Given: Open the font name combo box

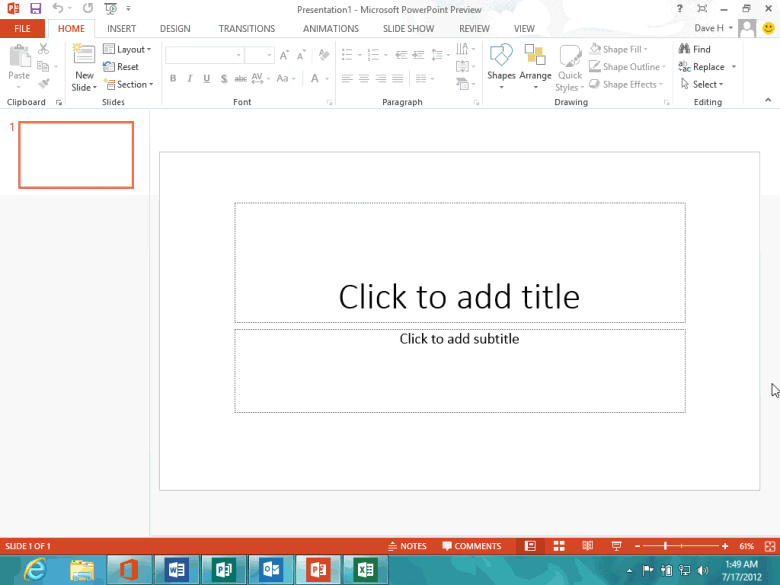Looking at the screenshot, I should point(204,55).
